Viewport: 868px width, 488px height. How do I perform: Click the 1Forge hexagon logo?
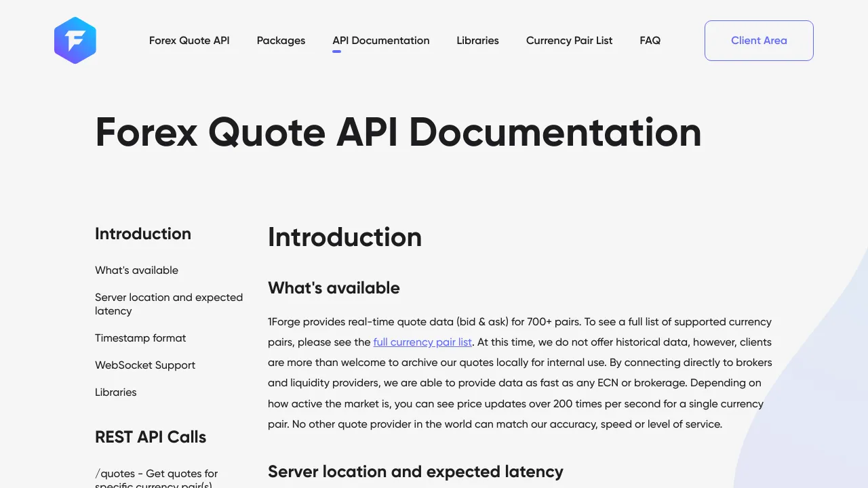(75, 41)
